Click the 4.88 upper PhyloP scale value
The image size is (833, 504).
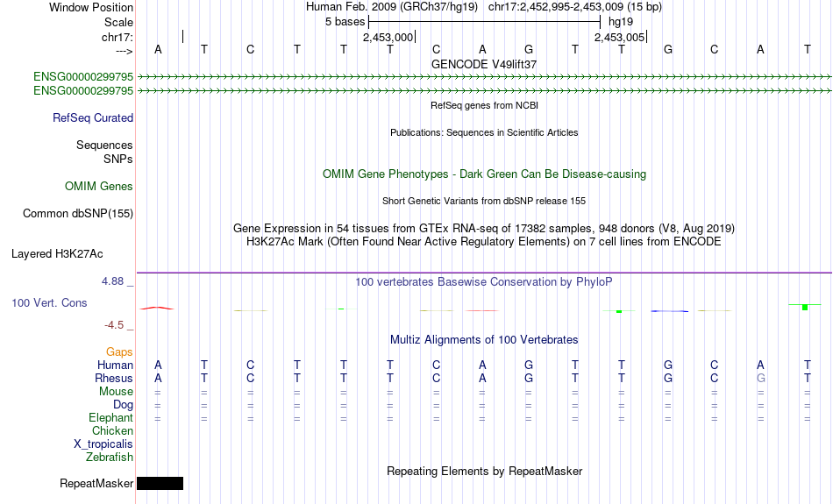pyautogui.click(x=112, y=281)
